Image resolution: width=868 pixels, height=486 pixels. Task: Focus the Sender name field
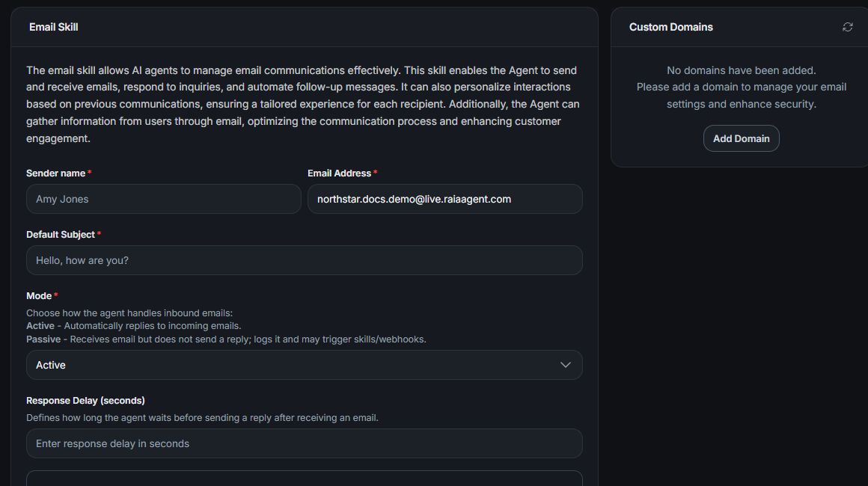(x=163, y=199)
